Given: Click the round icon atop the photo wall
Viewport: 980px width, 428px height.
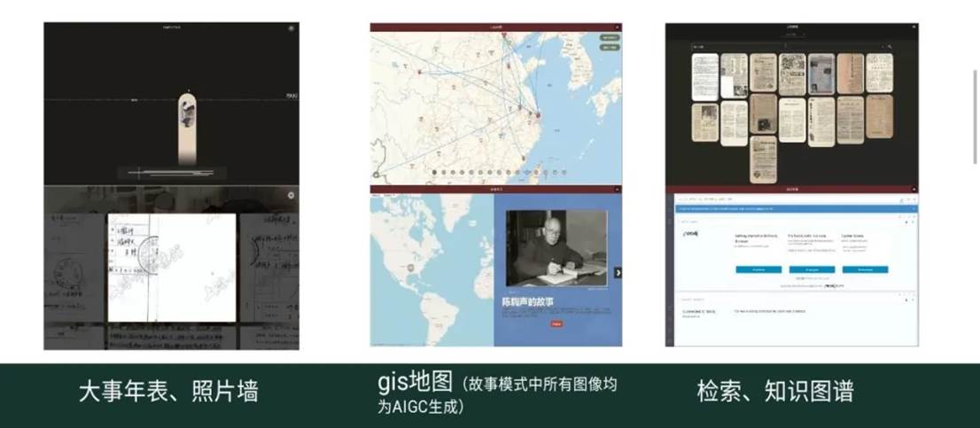Looking at the screenshot, I should [x=291, y=194].
